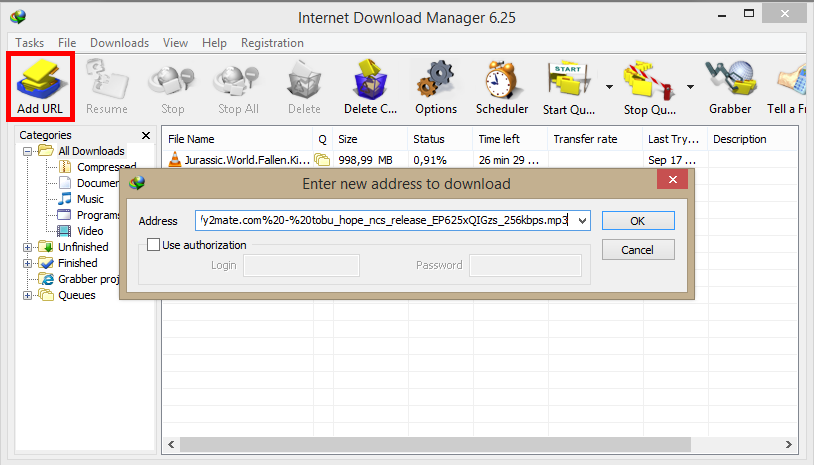Click the Tell a Friend icon

tap(792, 79)
